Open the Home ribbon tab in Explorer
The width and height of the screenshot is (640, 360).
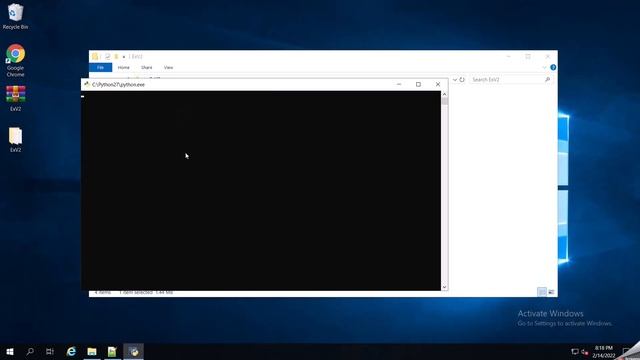(x=124, y=67)
